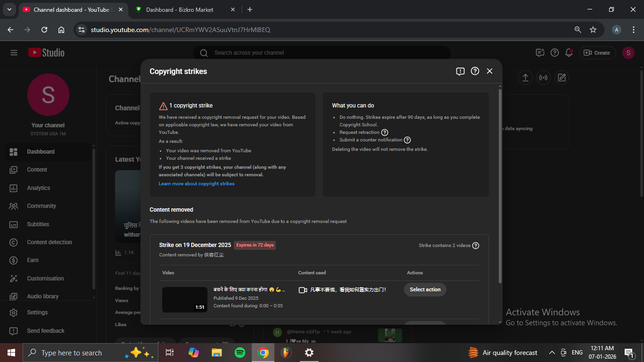The height and width of the screenshot is (362, 644).
Task: Click Learn more about copyright strikes link
Action: 197,184
